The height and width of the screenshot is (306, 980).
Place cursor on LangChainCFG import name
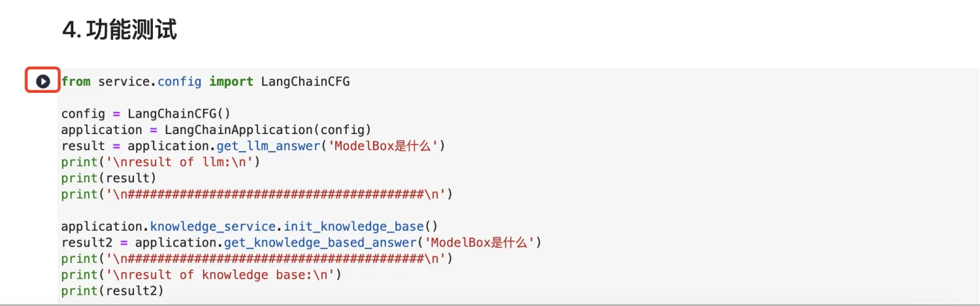click(x=305, y=82)
